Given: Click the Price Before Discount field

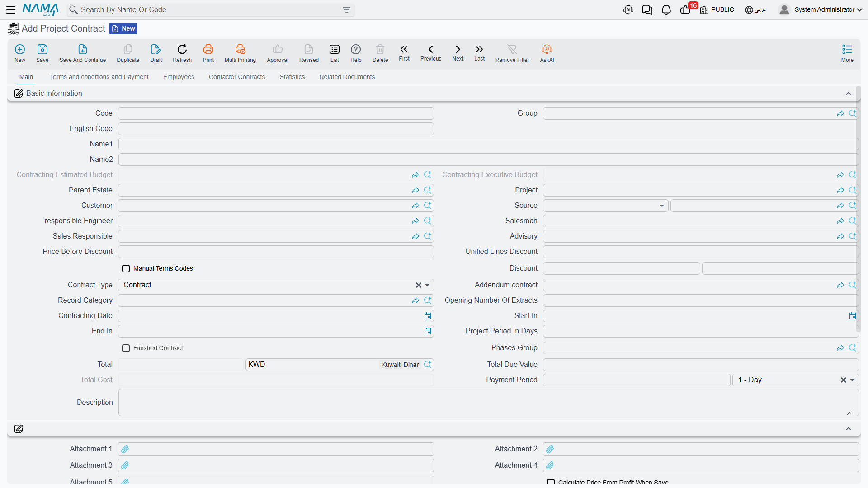Looking at the screenshot, I should (x=276, y=252).
